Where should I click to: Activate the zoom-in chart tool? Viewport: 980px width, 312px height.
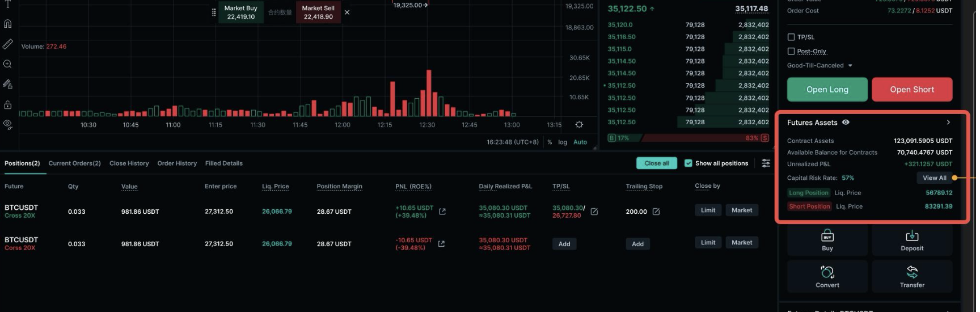coord(8,64)
